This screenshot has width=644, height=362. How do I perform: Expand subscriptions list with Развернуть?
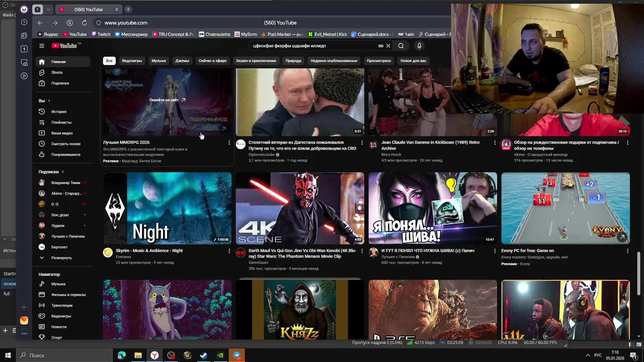[63, 257]
